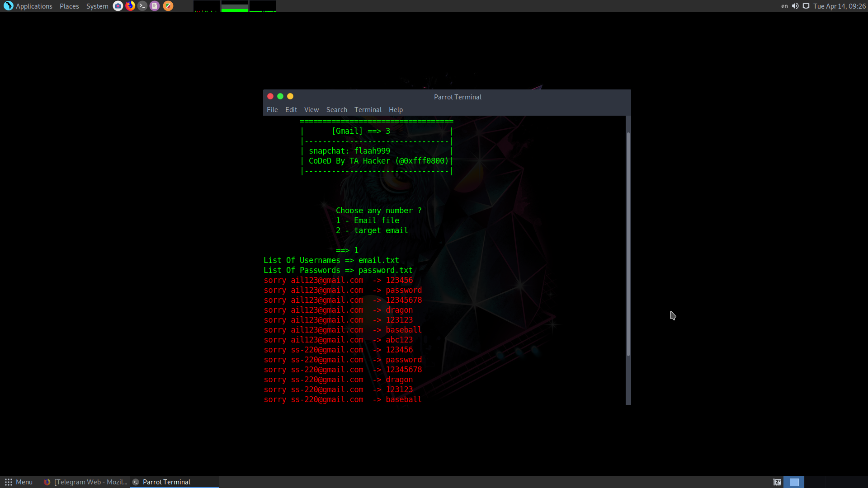Click the orange shield launcher icon
Screen dimensions: 868x488
click(x=168, y=6)
